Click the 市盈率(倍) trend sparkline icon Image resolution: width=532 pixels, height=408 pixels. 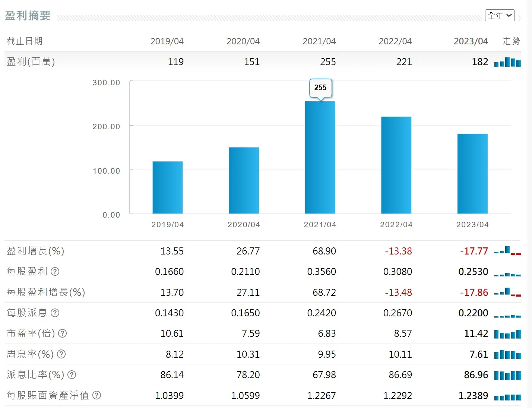coord(507,334)
